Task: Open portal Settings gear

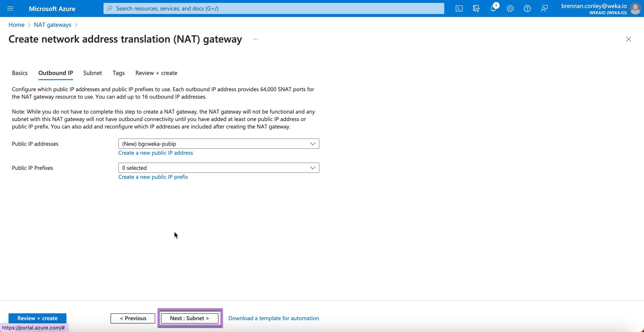Action: click(510, 9)
